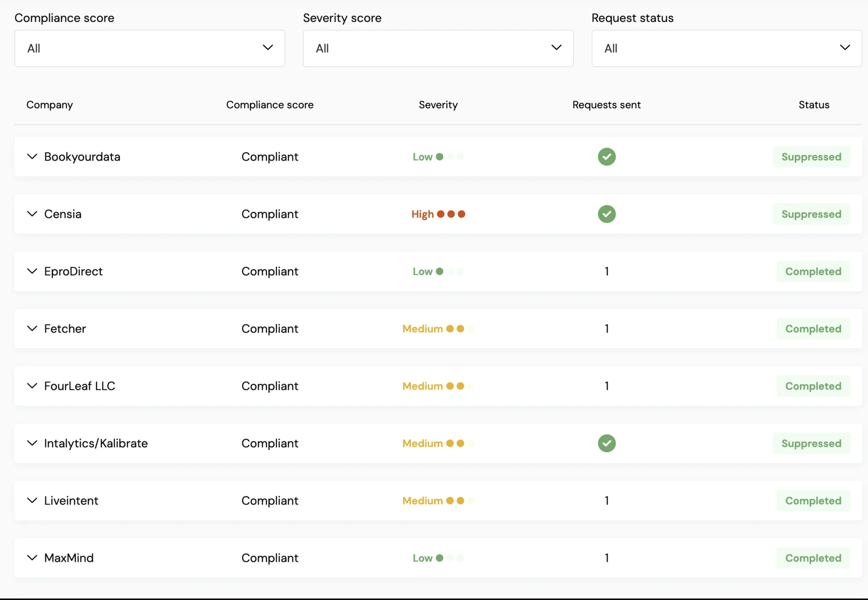Click Compliant in the Fetcher row
Viewport: 868px width, 600px height.
tap(270, 329)
